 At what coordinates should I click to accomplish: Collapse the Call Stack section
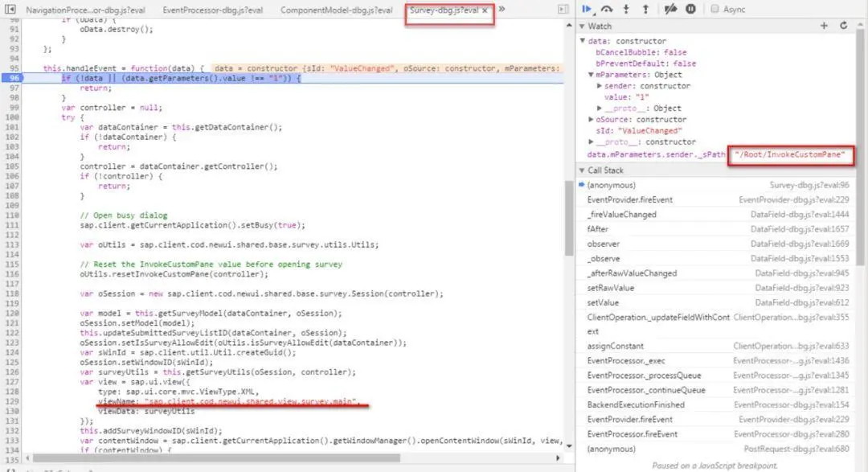[582, 170]
